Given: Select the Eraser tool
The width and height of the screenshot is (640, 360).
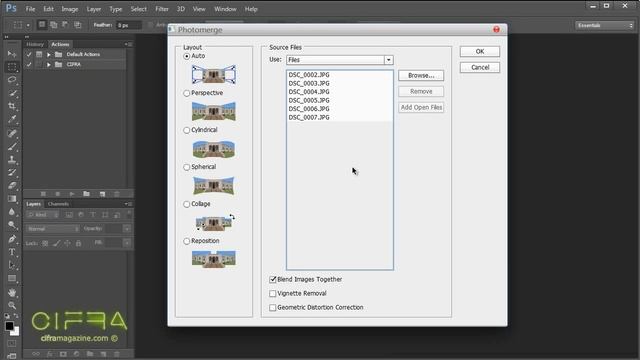Looking at the screenshot, I should [12, 186].
